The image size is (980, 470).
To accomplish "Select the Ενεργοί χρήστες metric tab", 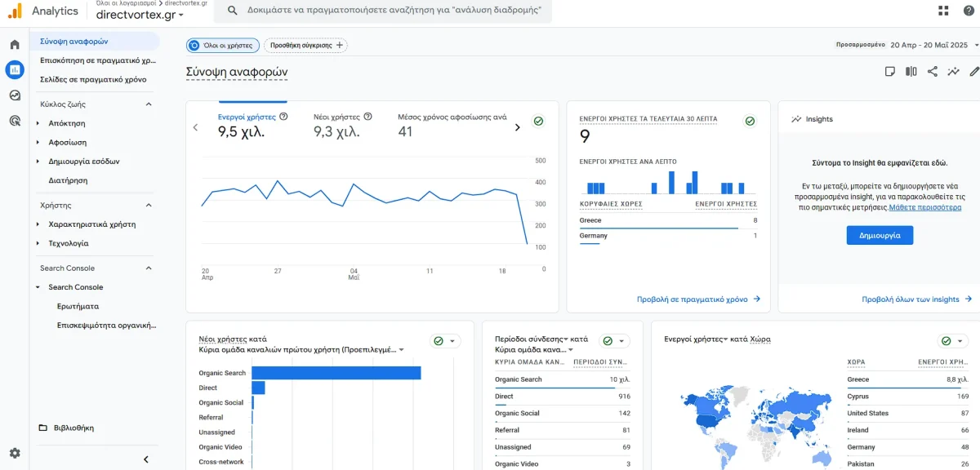I will (x=253, y=125).
